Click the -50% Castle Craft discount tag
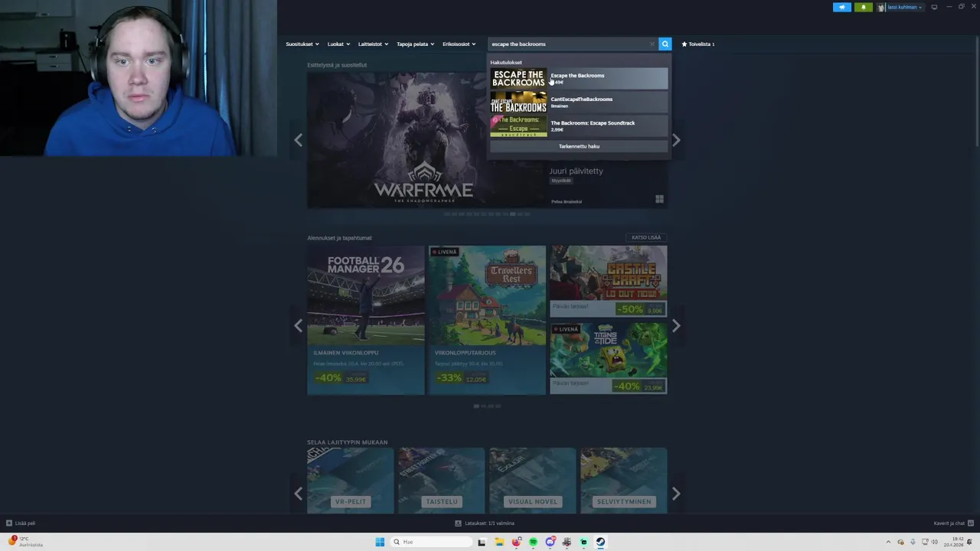Image resolution: width=980 pixels, height=551 pixels. point(631,309)
